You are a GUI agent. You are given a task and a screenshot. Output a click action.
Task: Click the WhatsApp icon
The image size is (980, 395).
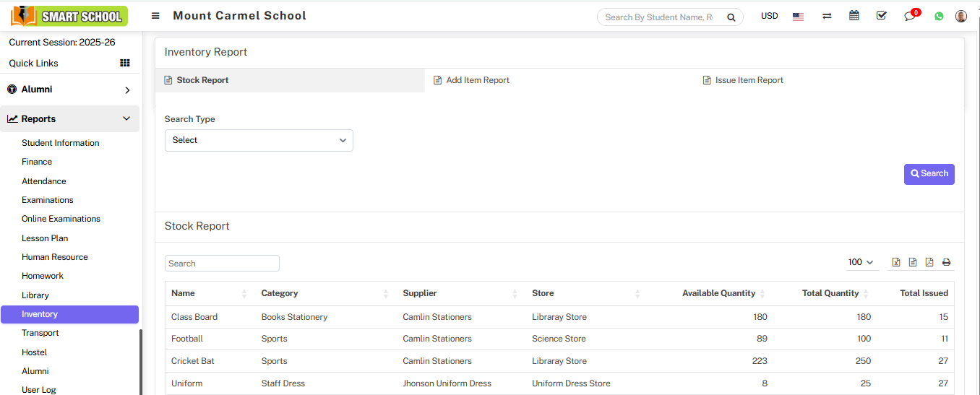click(x=939, y=16)
